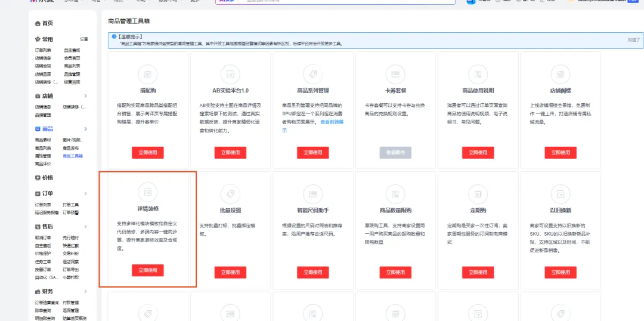
Task: Open 先行赔付 under 售后
Action: click(x=70, y=237)
